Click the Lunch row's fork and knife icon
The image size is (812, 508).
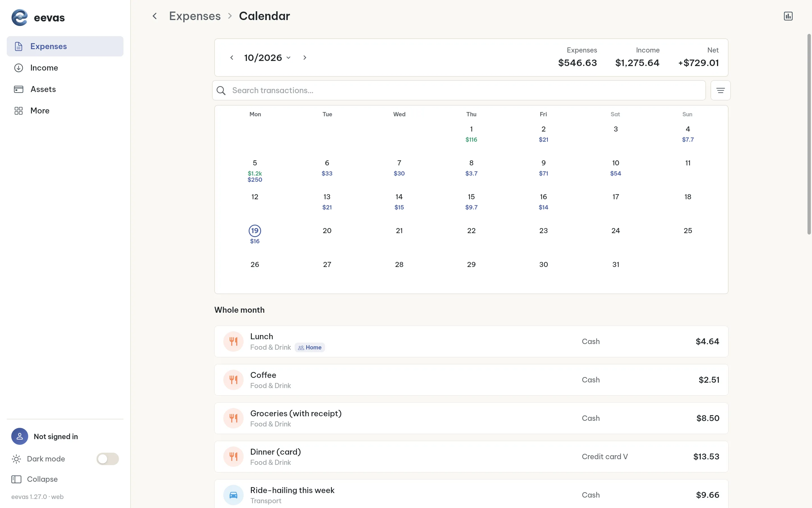pos(233,341)
